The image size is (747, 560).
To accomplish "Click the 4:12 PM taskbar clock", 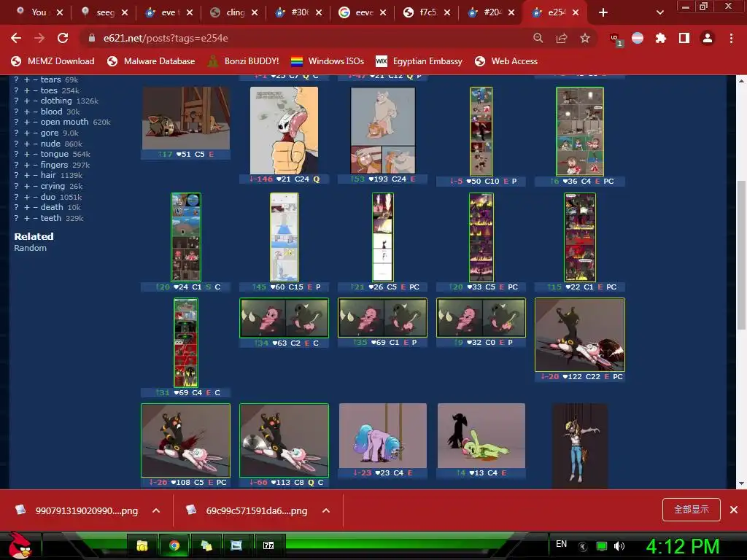I will (x=682, y=546).
